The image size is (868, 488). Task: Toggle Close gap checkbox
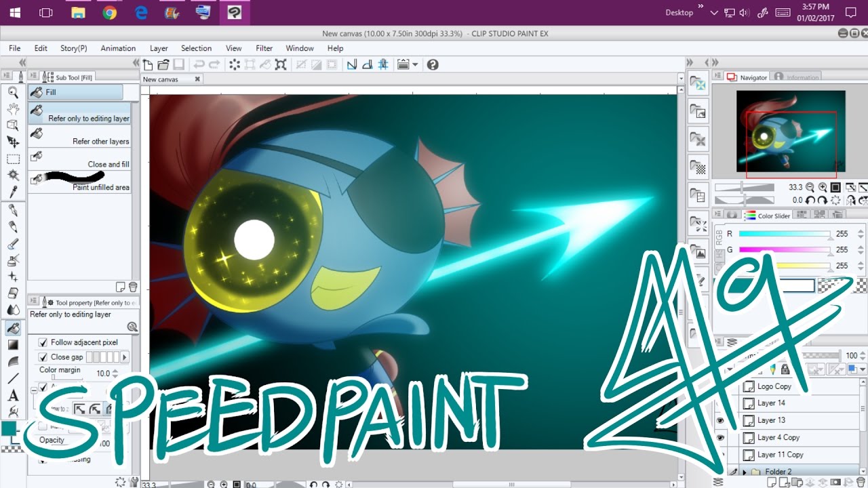tap(43, 357)
